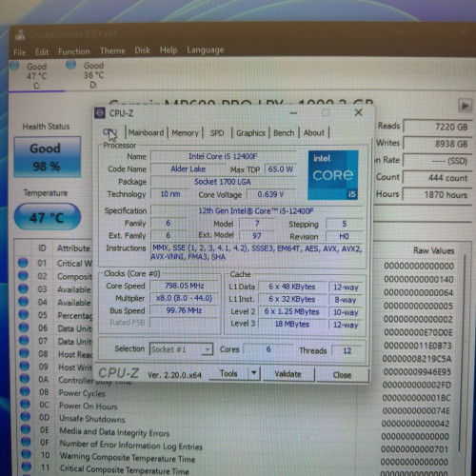Click the ID column header

pos(42,248)
